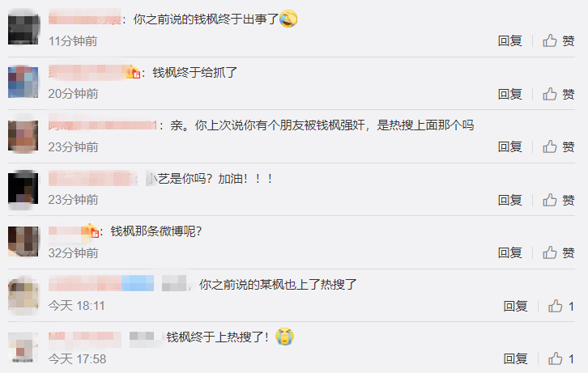Like the comment posted 20分钟前
Viewport: 588px width, 373px height.
(x=558, y=94)
